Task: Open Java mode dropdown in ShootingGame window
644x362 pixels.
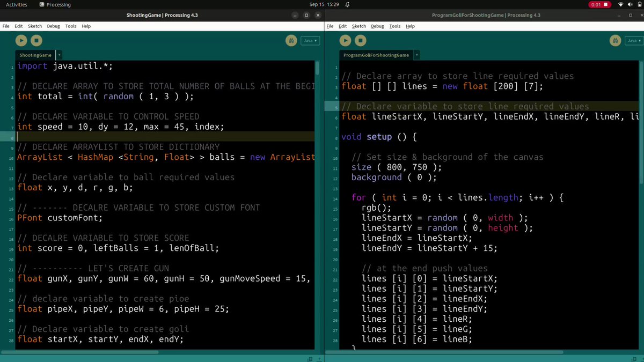Action: click(x=311, y=40)
